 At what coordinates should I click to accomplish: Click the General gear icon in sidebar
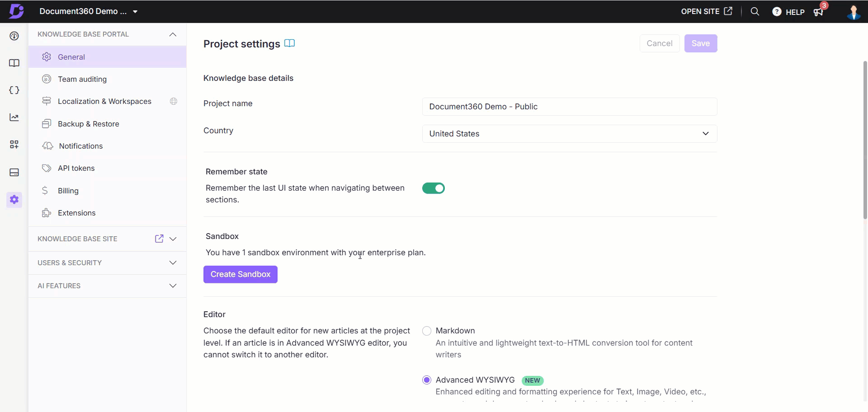click(47, 57)
